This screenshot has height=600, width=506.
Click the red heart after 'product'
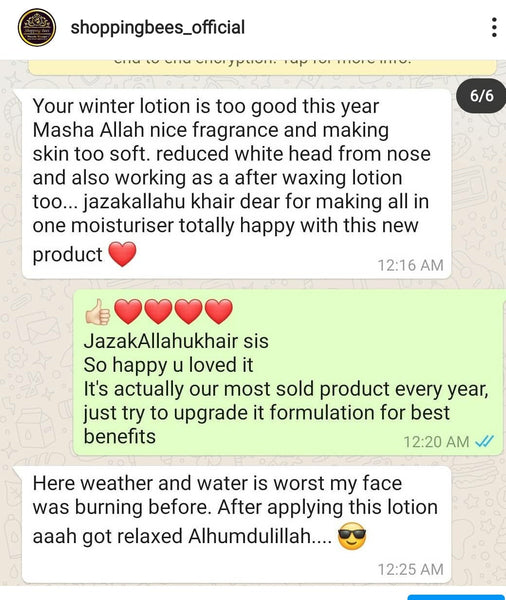(x=122, y=254)
